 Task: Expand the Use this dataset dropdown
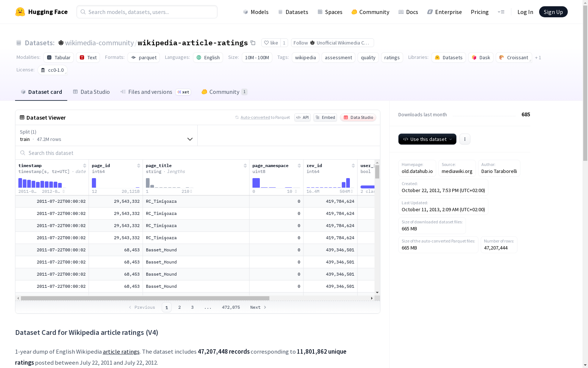coord(427,139)
